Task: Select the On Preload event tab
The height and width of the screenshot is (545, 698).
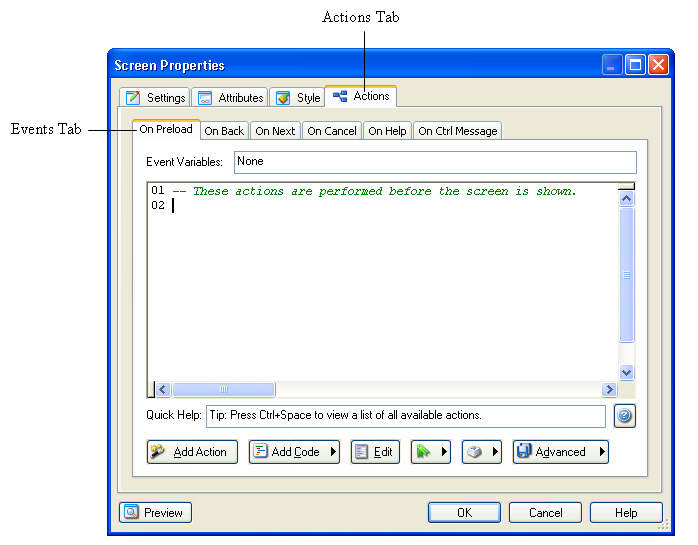Action: [166, 129]
